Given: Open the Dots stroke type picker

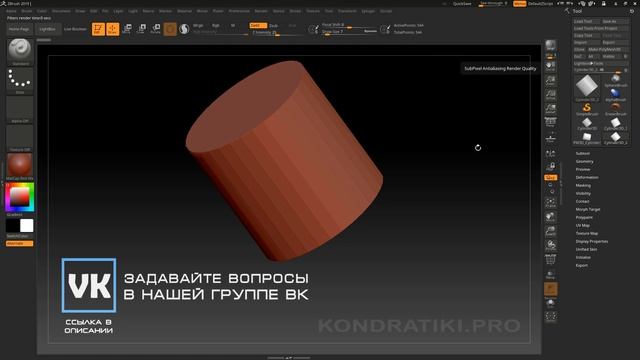Looking at the screenshot, I should pos(20,80).
